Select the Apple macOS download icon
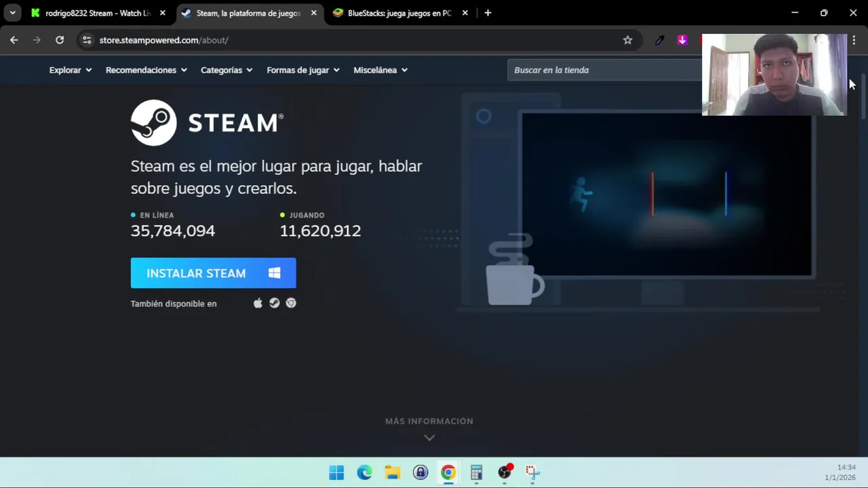Viewport: 868px width, 488px height. click(258, 303)
